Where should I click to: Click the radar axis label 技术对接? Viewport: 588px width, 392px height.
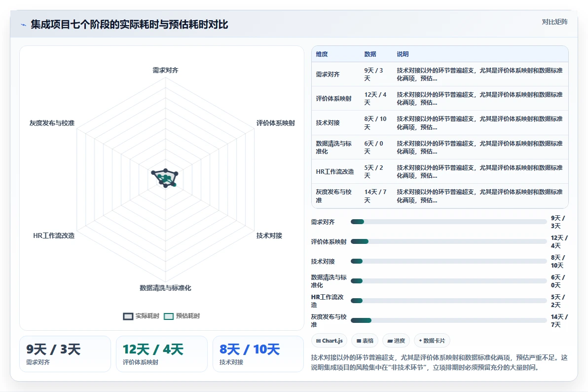269,235
